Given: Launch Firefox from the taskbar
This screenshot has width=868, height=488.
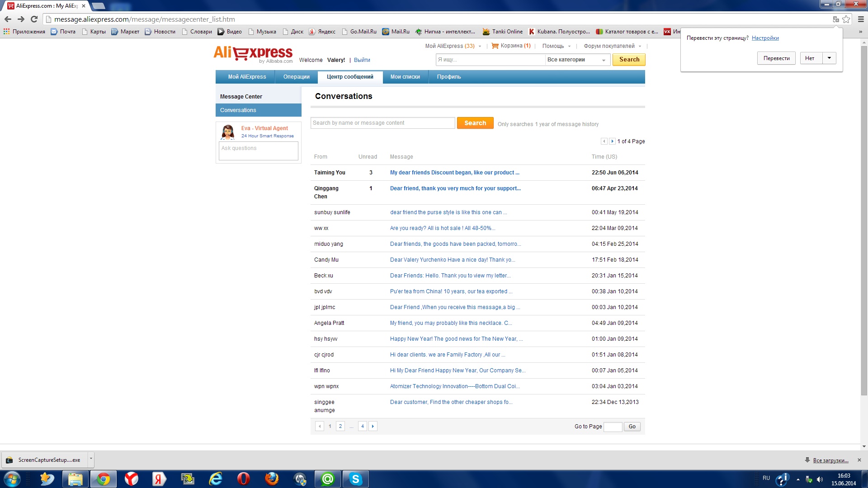Looking at the screenshot, I should point(272,479).
